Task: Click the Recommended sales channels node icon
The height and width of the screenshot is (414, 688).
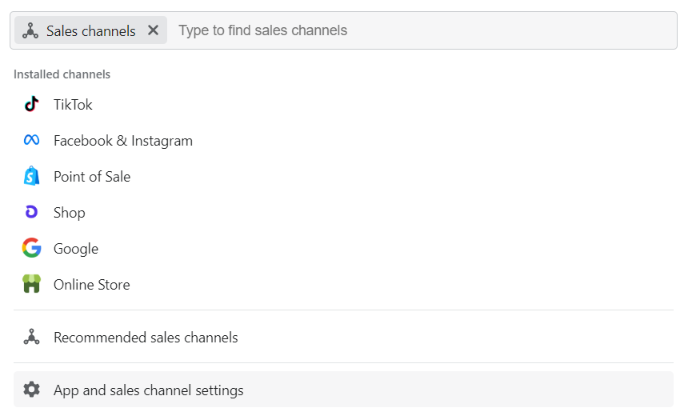Action: pyautogui.click(x=32, y=338)
